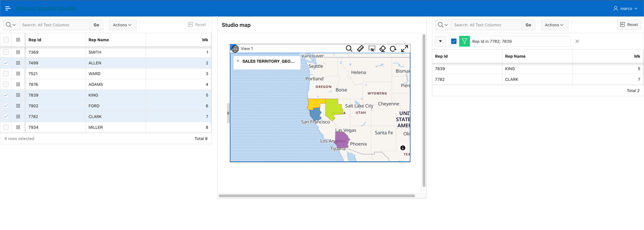Check the row checkbox for WARD
Viewport: 644px width, 230px height.
coord(6,74)
